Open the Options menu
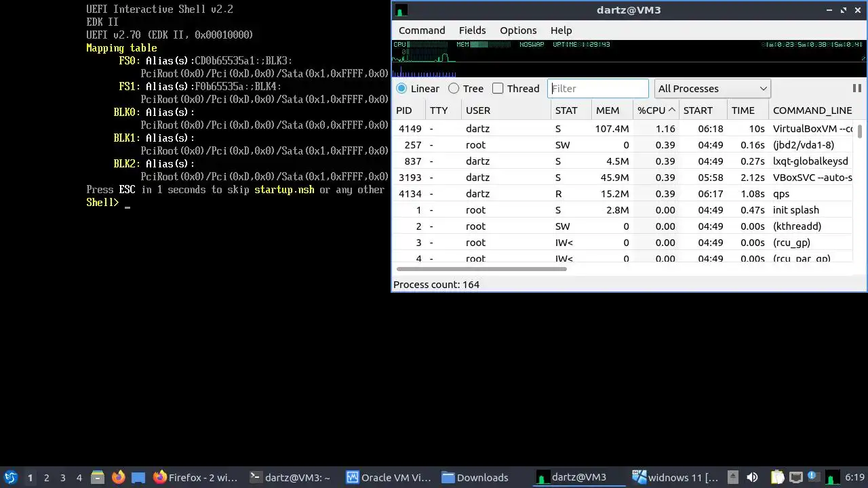 coord(518,30)
